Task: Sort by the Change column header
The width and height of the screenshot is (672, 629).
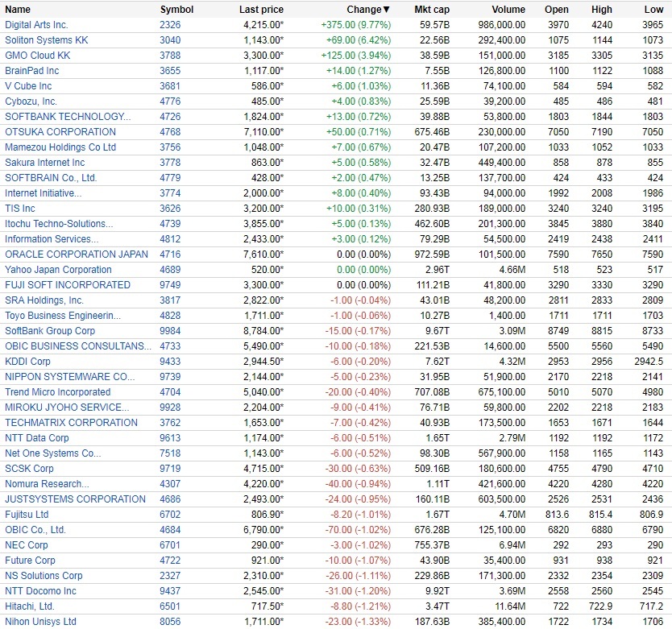Action: pos(367,10)
